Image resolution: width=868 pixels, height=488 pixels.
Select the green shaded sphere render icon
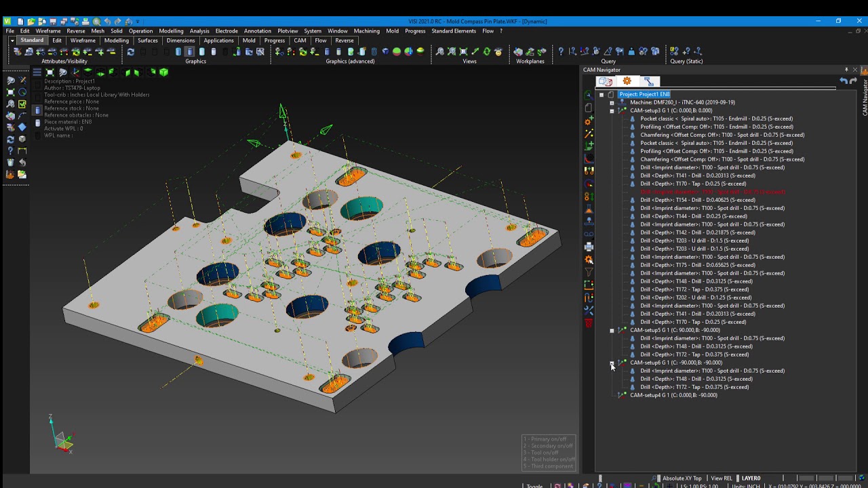397,52
